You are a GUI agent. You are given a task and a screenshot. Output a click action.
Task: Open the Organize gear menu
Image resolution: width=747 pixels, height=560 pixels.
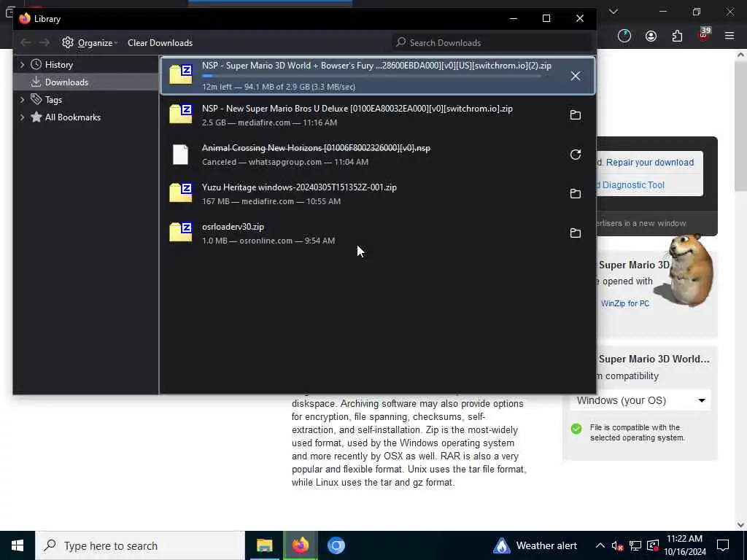click(x=90, y=43)
